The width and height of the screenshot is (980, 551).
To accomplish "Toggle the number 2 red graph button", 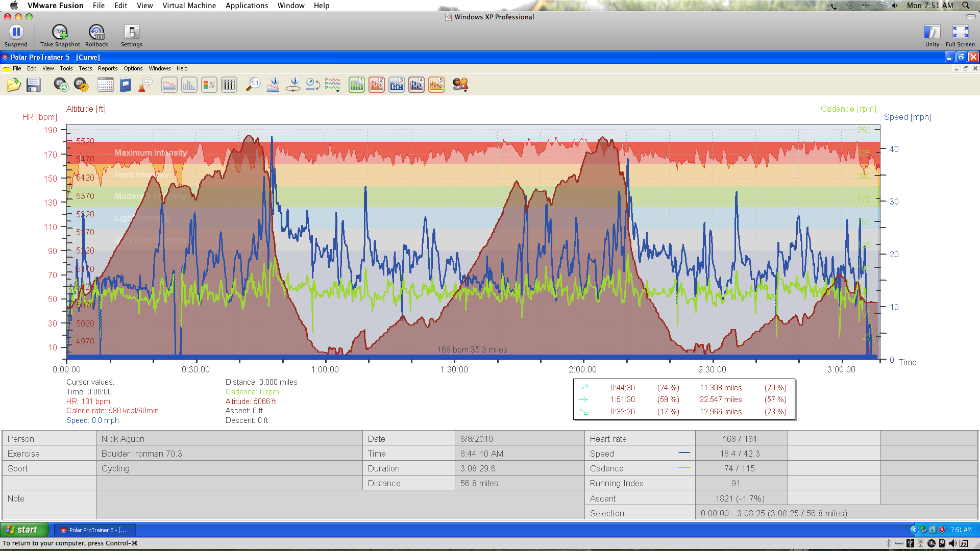I will (376, 85).
